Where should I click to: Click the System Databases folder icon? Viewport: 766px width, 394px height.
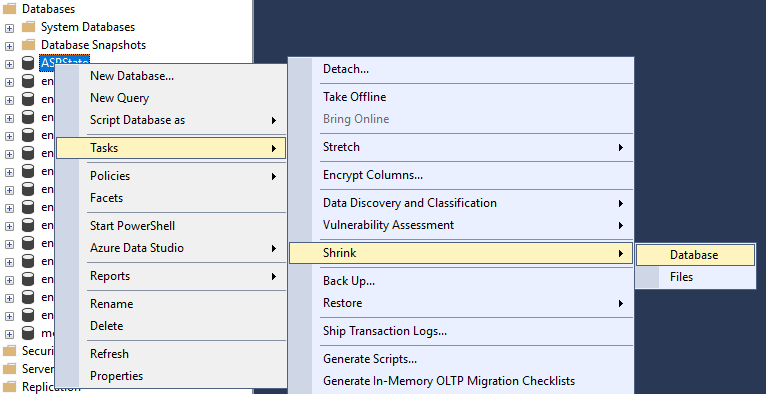click(28, 27)
